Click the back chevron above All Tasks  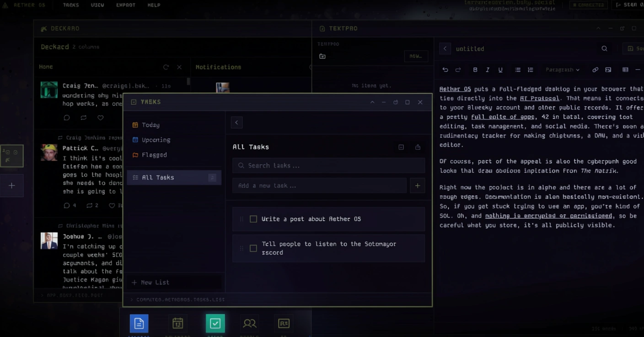point(236,122)
